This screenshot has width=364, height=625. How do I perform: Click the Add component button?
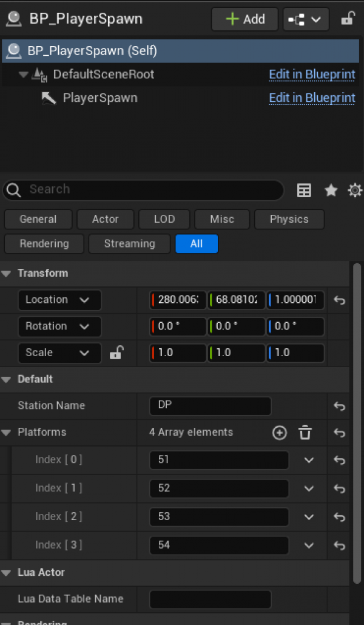(x=244, y=19)
